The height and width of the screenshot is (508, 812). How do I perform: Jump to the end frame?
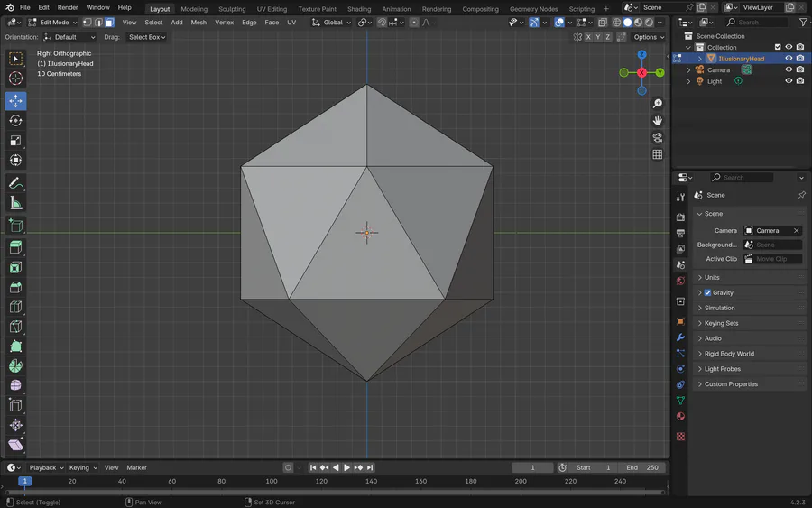click(370, 467)
